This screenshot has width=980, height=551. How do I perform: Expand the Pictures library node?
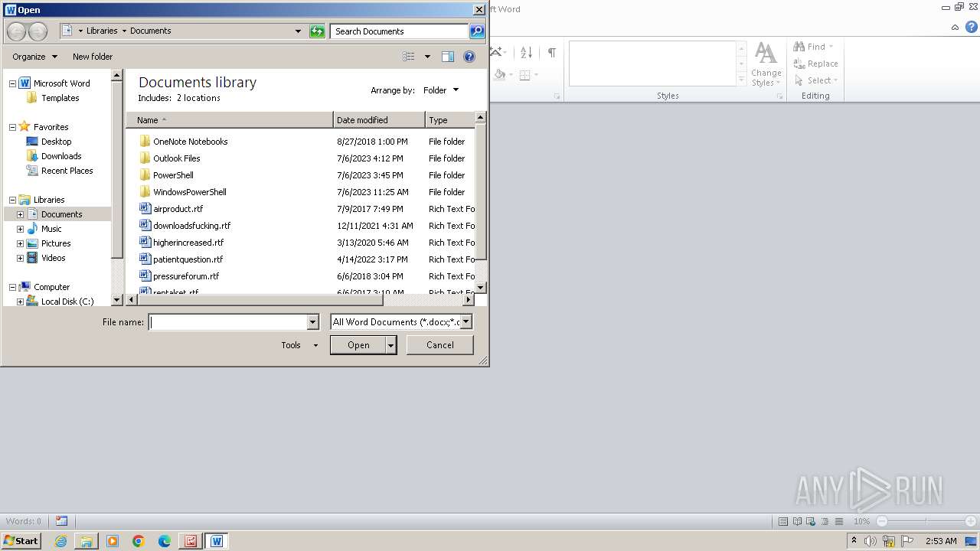tap(20, 243)
